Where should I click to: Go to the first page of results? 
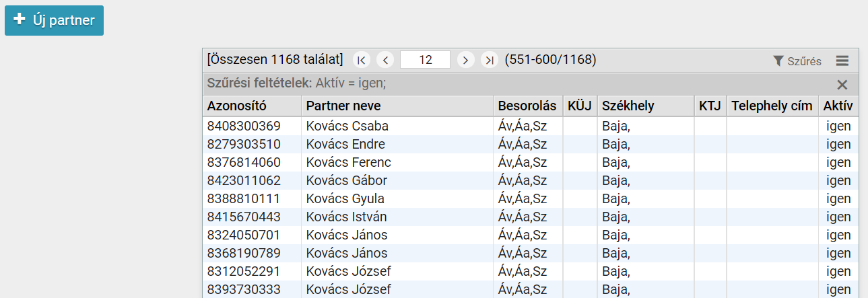click(x=362, y=60)
